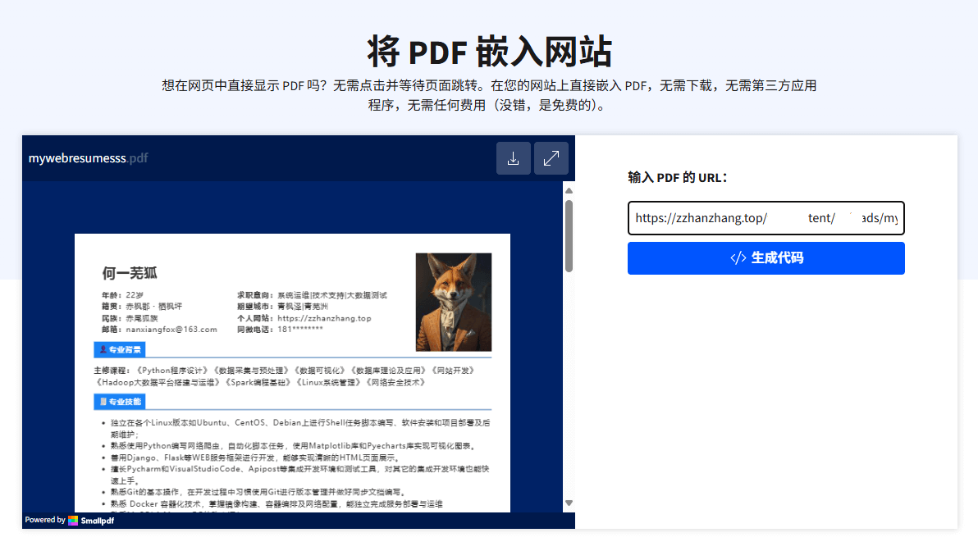Click the code brackets icon on 生成代码
Screen dimensions: 978x560
coord(738,258)
